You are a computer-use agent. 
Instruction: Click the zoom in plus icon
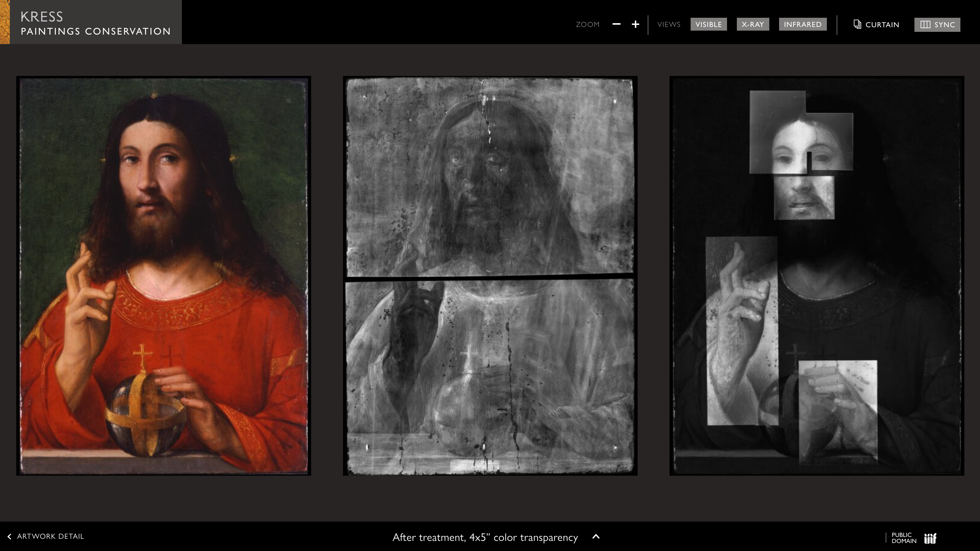click(635, 24)
